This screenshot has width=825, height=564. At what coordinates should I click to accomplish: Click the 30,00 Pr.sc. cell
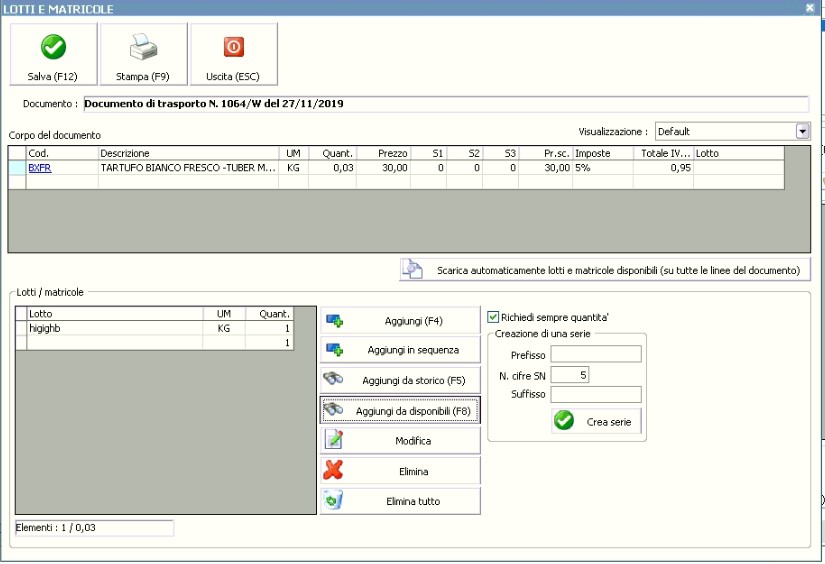click(x=545, y=168)
